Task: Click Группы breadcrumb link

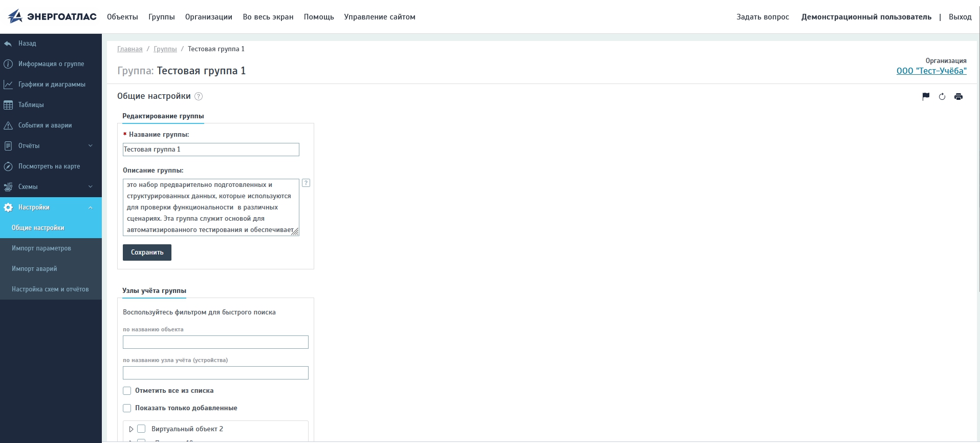Action: click(x=165, y=49)
